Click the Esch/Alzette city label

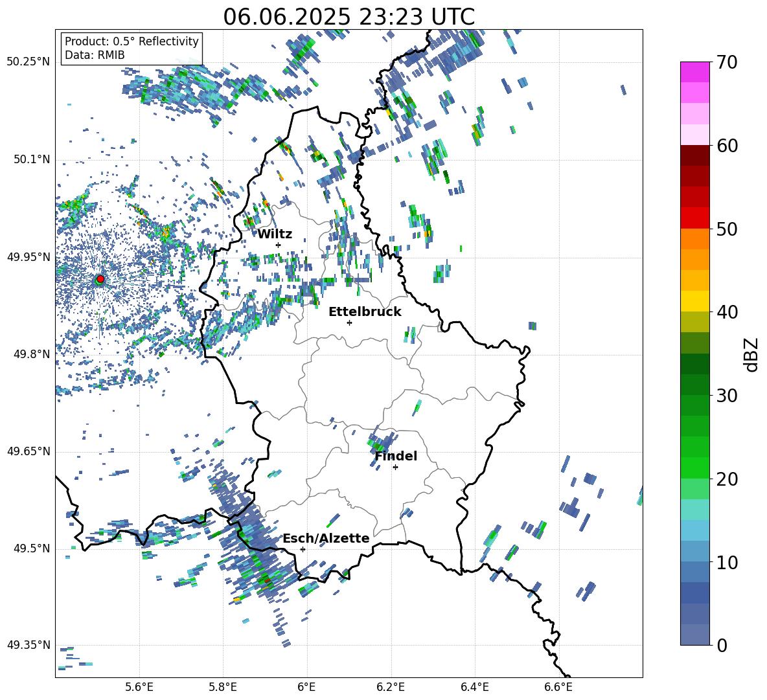coord(326,539)
